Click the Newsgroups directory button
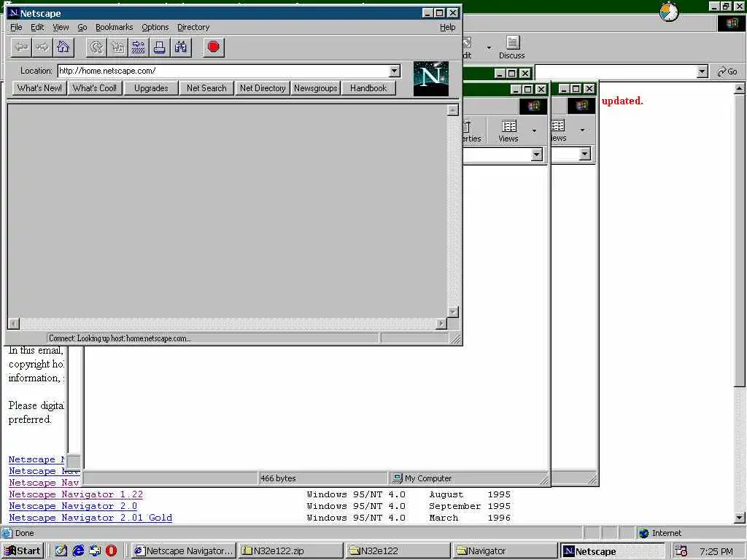The height and width of the screenshot is (560, 747). 315,88
